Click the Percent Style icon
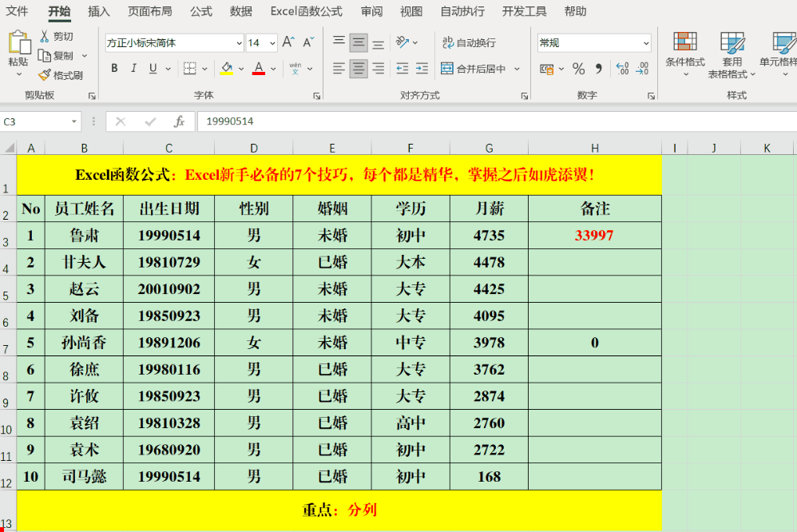The height and width of the screenshot is (532, 797). coord(578,69)
